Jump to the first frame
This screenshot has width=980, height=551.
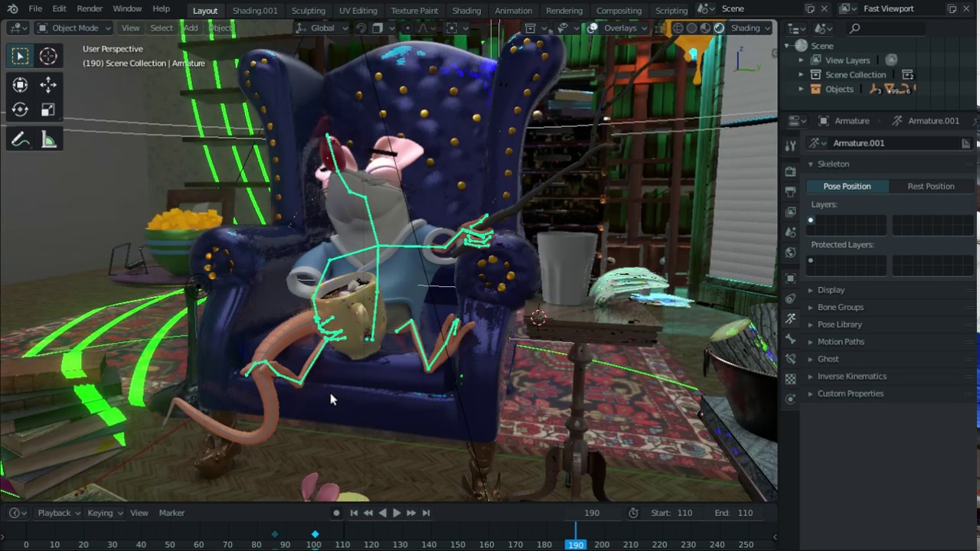coord(354,513)
